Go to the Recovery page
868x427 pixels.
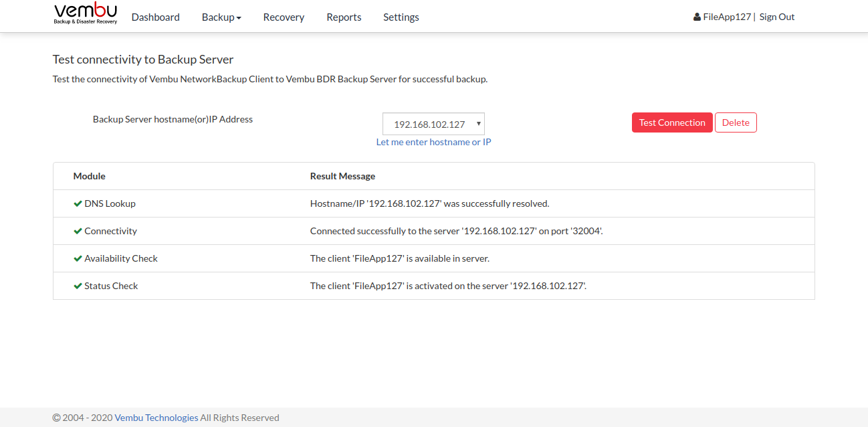(284, 17)
